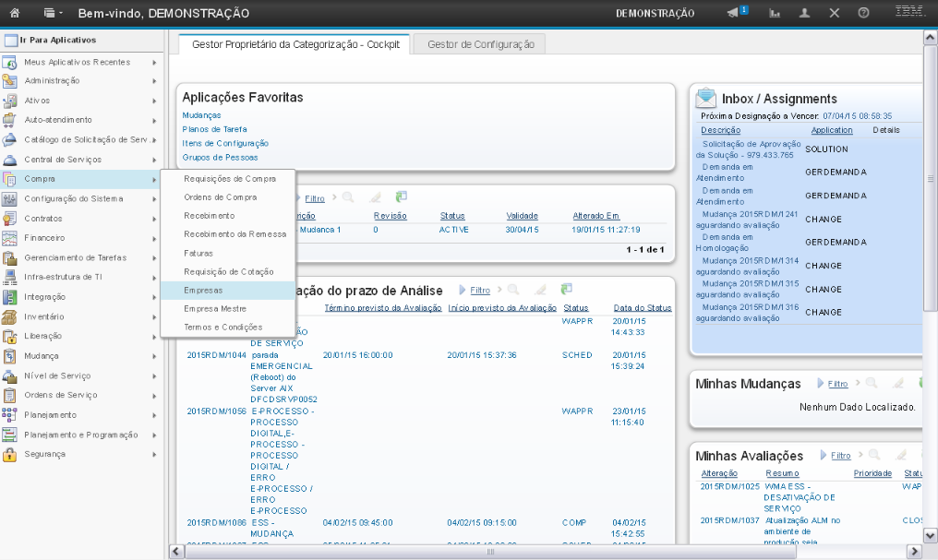The height and width of the screenshot is (560, 938).
Task: Open the user profile icon in header
Action: [x=804, y=13]
